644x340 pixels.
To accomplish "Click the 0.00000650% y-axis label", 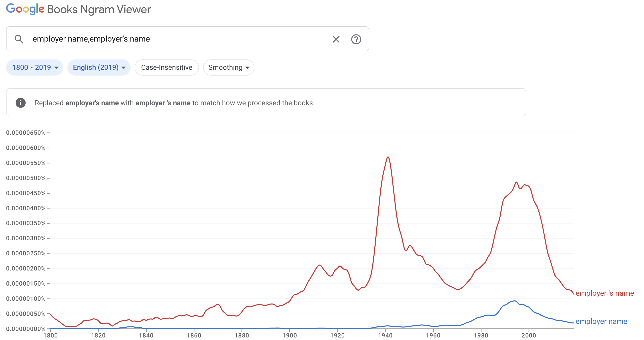I will [x=26, y=133].
